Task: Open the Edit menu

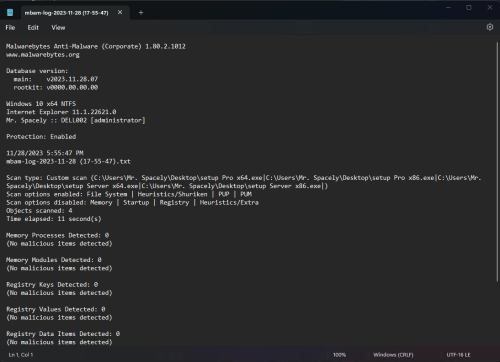Action: (x=33, y=28)
